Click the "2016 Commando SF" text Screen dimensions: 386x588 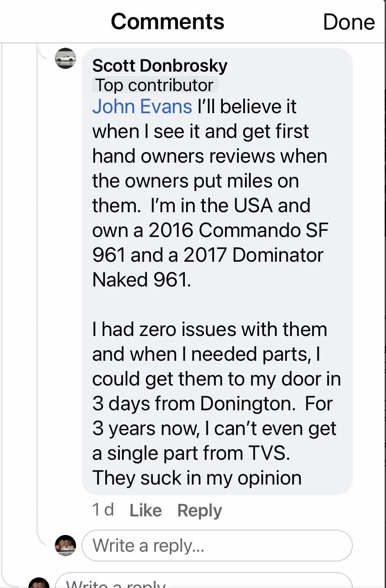pyautogui.click(x=238, y=230)
